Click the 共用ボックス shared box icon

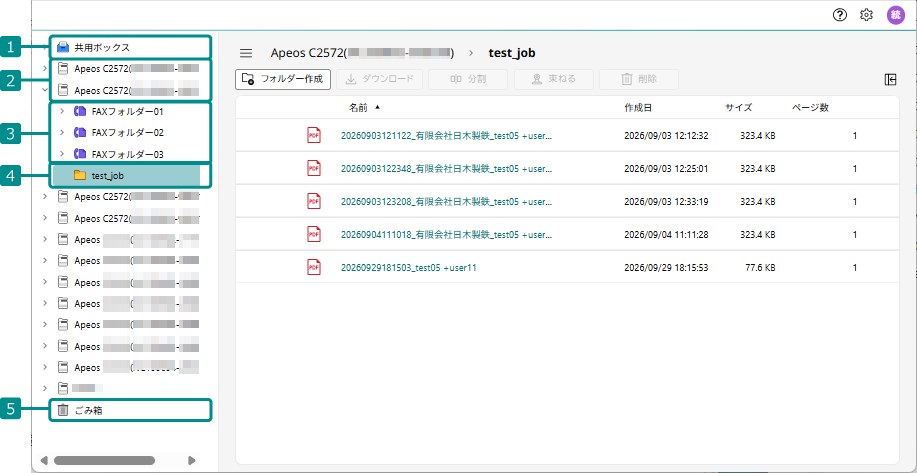[x=63, y=47]
